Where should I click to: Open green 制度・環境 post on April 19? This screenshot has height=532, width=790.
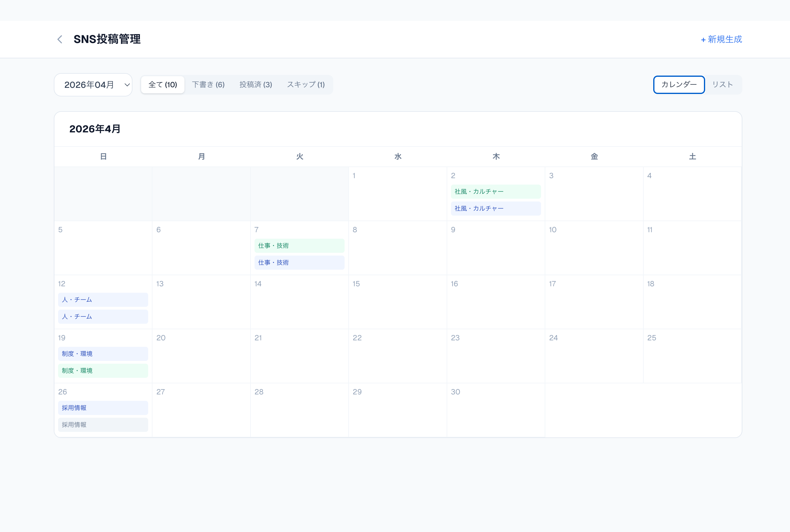point(103,370)
